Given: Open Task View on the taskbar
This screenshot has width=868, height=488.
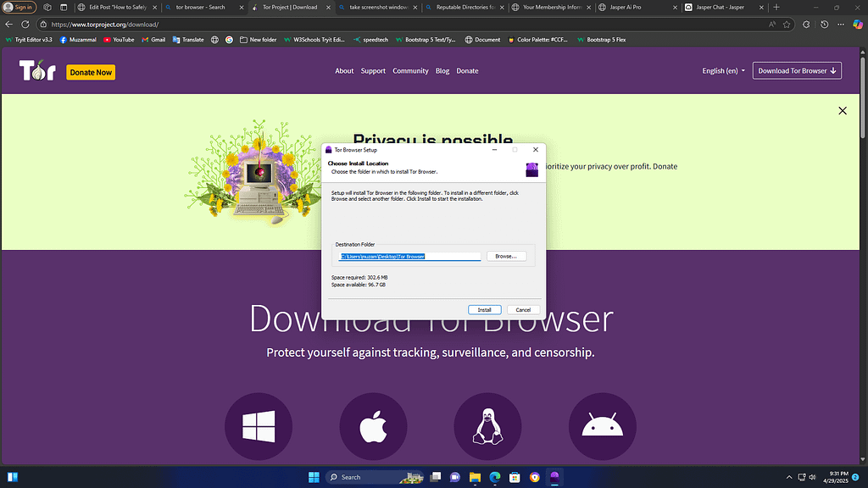Looking at the screenshot, I should pos(436,477).
